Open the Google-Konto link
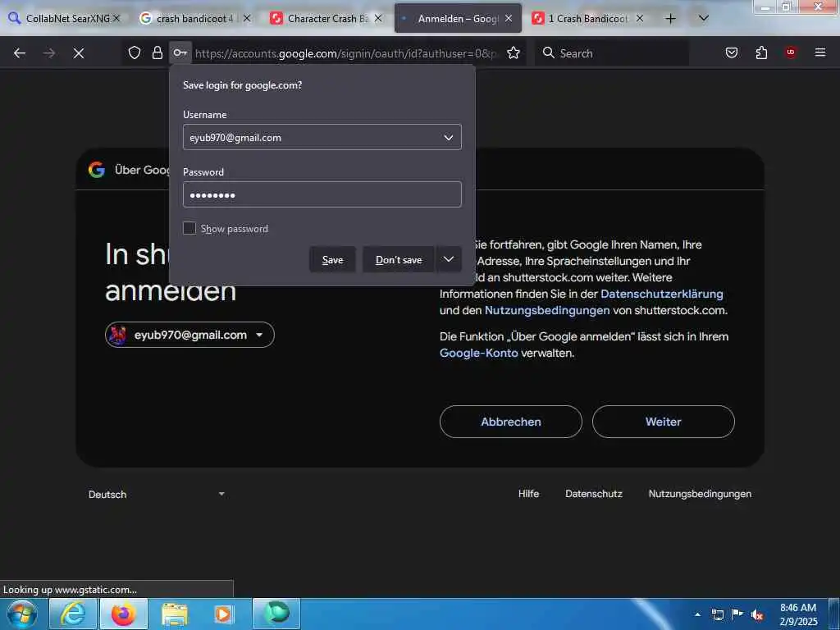840x630 pixels. point(478,353)
